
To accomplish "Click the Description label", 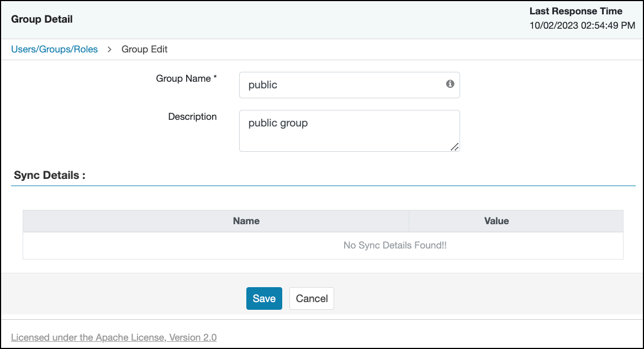I will (x=192, y=117).
